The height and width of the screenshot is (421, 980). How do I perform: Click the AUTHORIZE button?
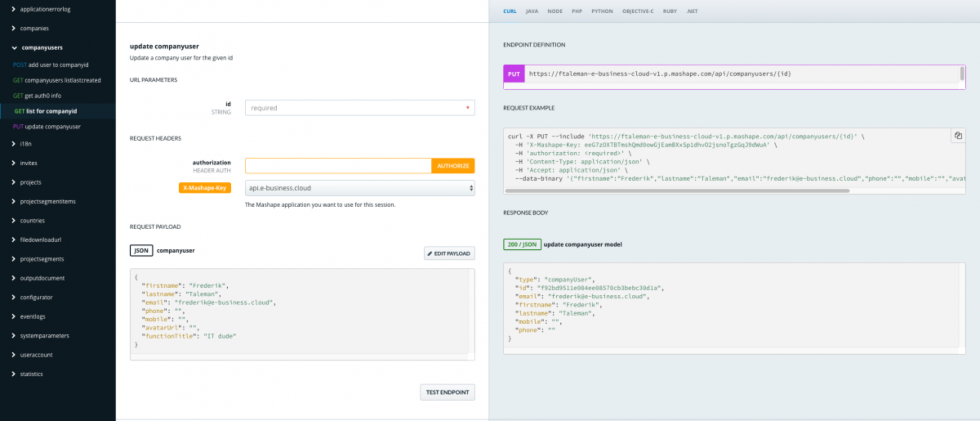click(x=453, y=166)
